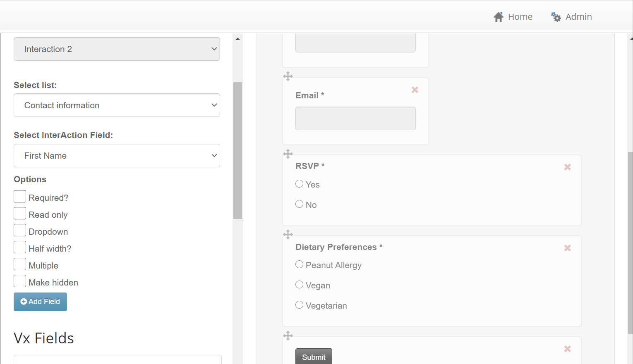
Task: Delete the RSVP field with the X icon
Action: pos(568,167)
